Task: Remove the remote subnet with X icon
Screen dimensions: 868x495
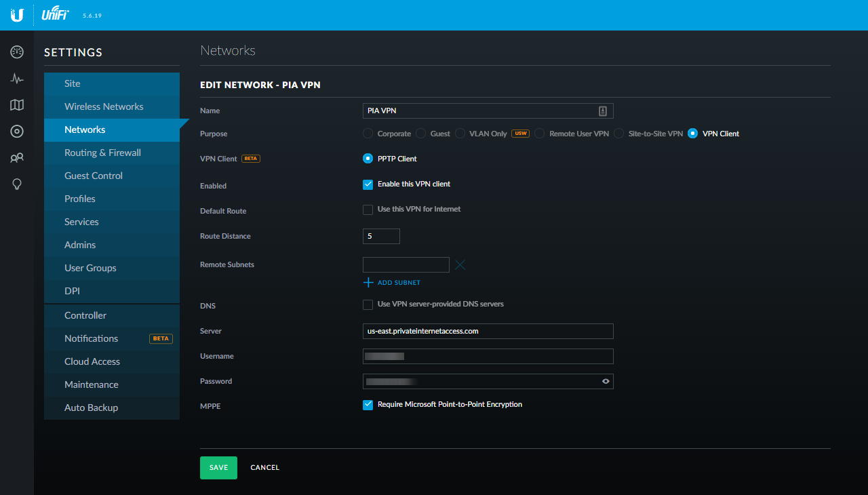Action: pos(460,265)
